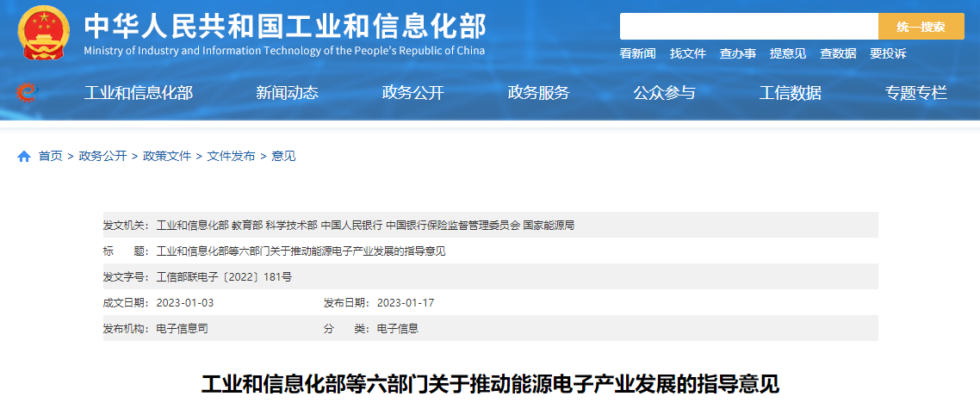Click the search input field
Image resolution: width=980 pixels, height=415 pixels.
pos(747,27)
